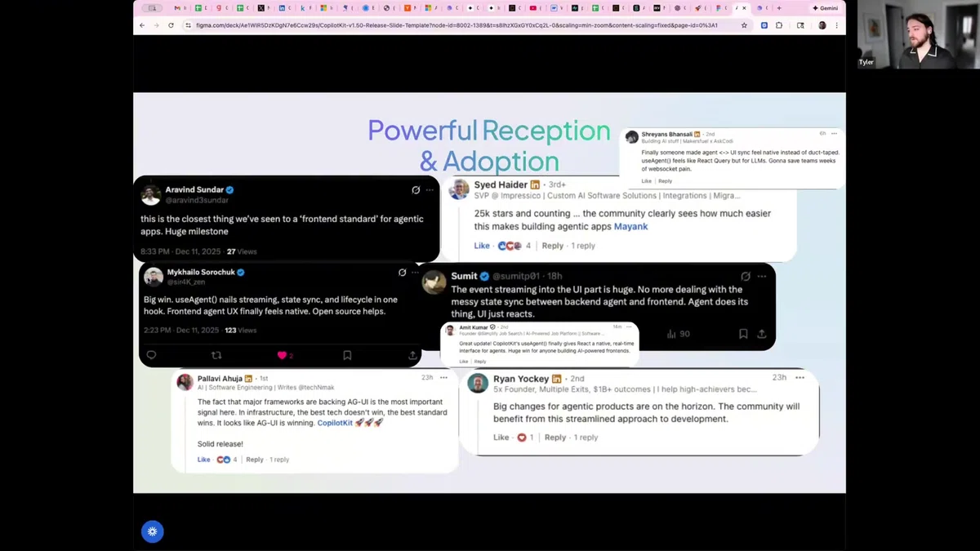Bookmark this page with star icon
Screen dimensions: 980x551
pos(744,25)
